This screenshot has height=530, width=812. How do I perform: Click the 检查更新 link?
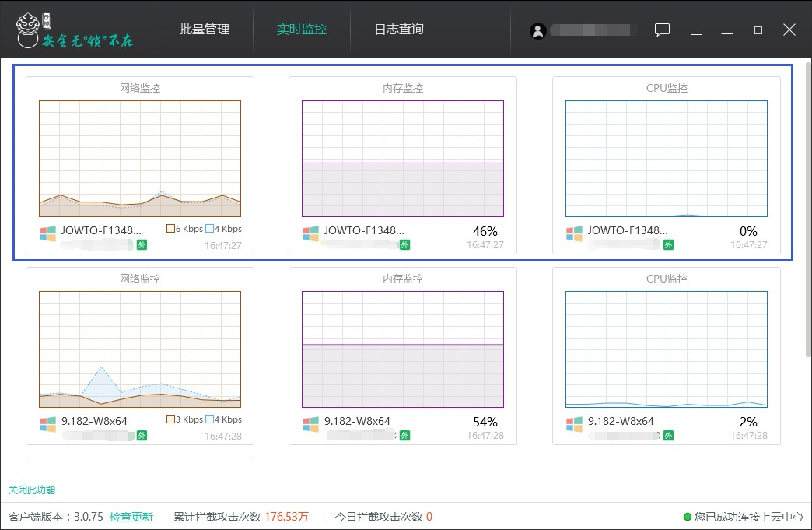131,517
